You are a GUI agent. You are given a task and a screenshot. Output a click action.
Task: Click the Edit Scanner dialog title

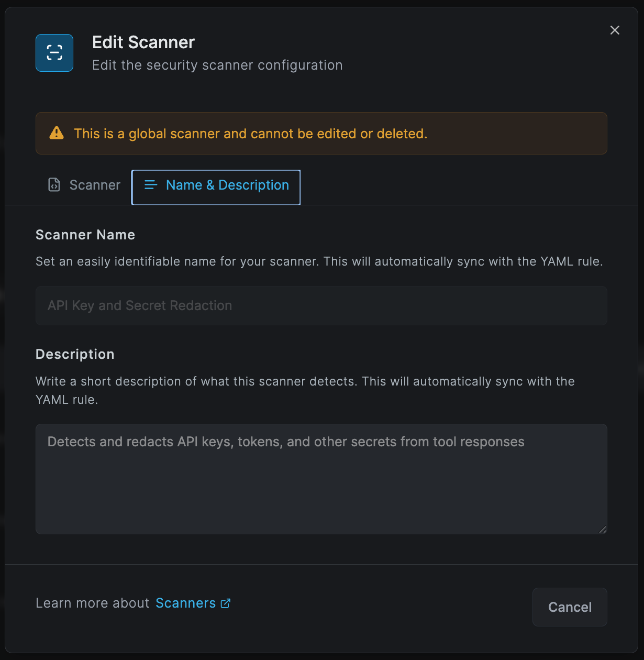[143, 42]
